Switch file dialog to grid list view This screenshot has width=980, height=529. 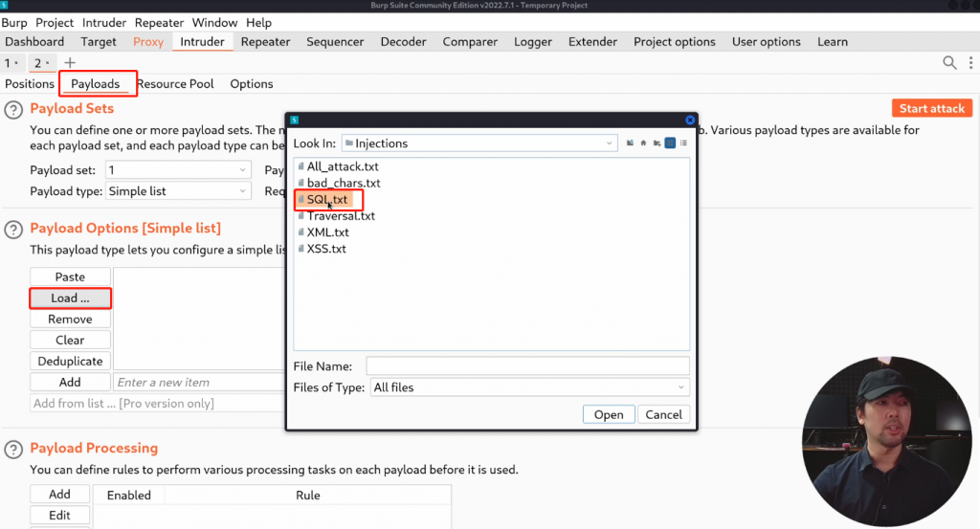point(670,143)
